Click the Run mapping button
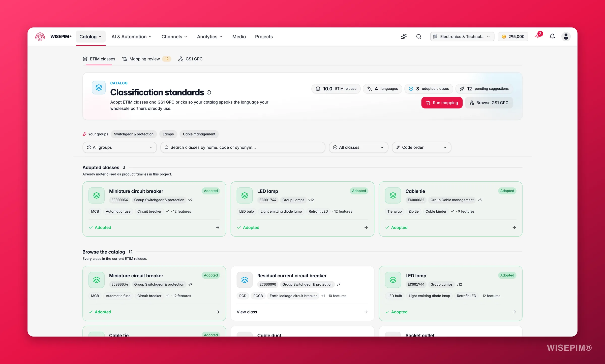605x364 pixels. 442,103
